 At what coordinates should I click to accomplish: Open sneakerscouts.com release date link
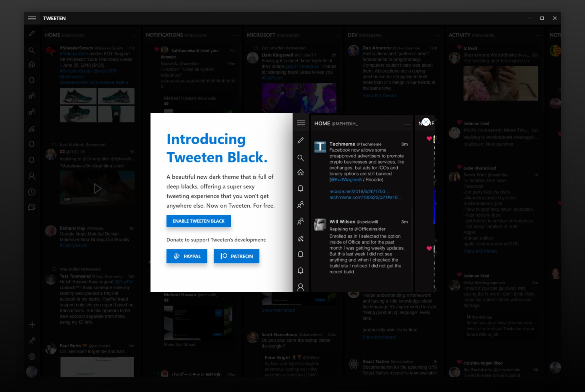point(96,82)
